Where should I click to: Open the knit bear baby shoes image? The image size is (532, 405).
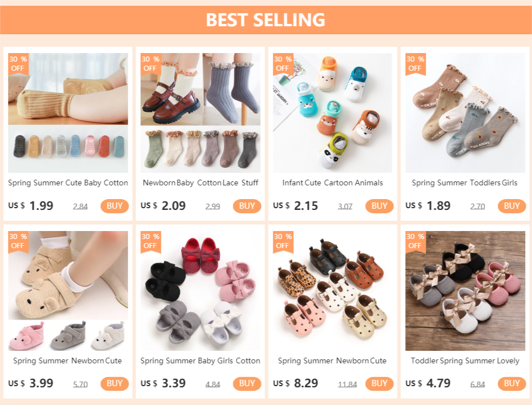tap(68, 291)
